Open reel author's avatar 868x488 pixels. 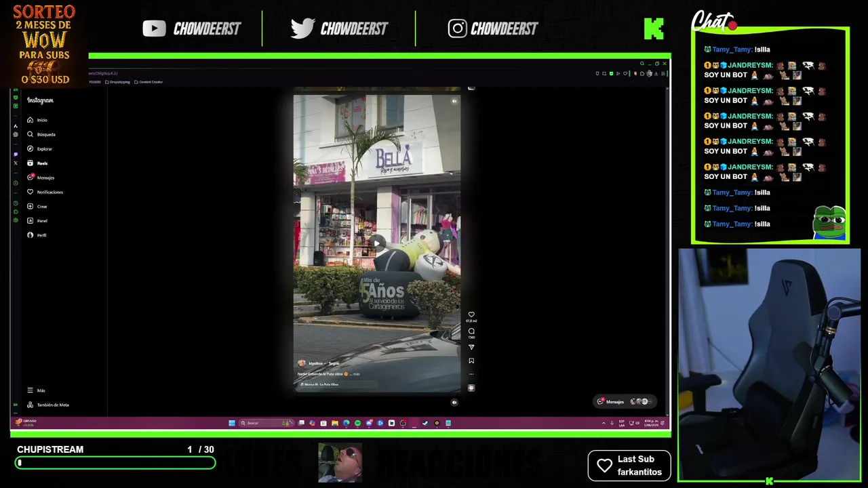pos(302,363)
